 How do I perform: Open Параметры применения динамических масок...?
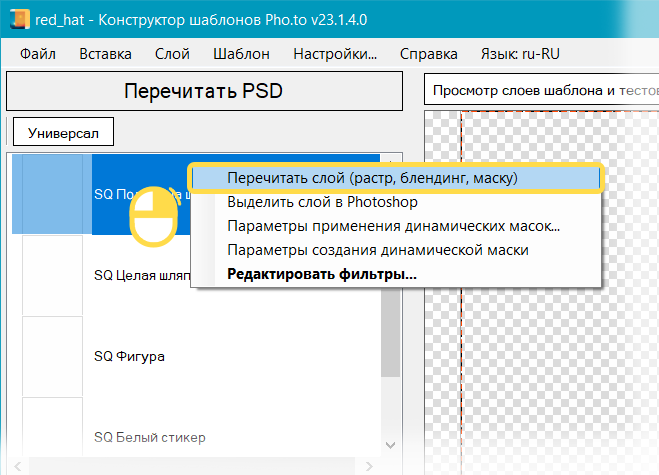tap(393, 226)
